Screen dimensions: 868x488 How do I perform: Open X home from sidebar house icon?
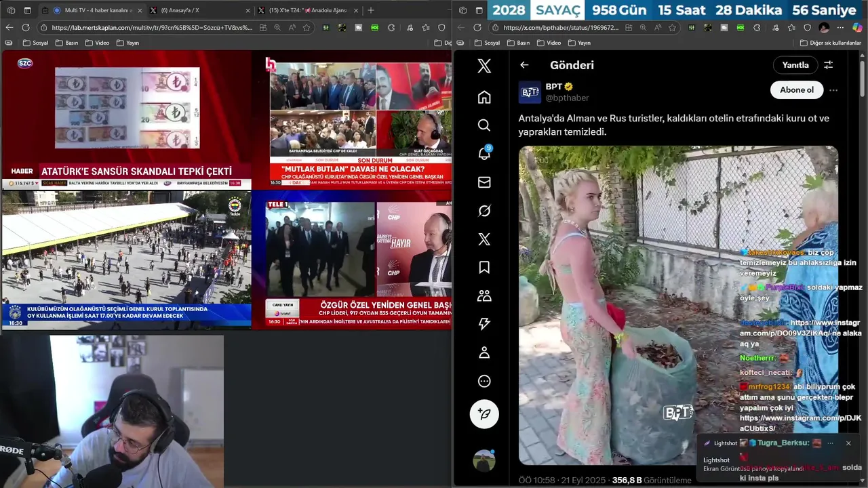click(x=484, y=97)
